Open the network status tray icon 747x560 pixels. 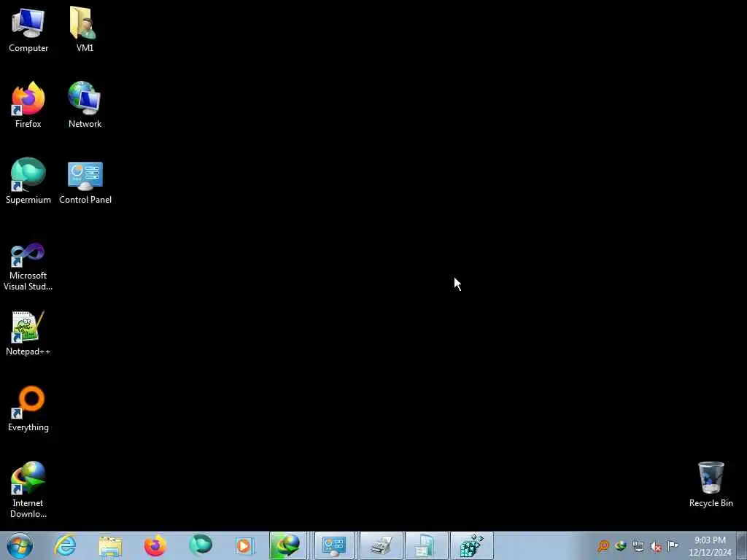tap(638, 546)
